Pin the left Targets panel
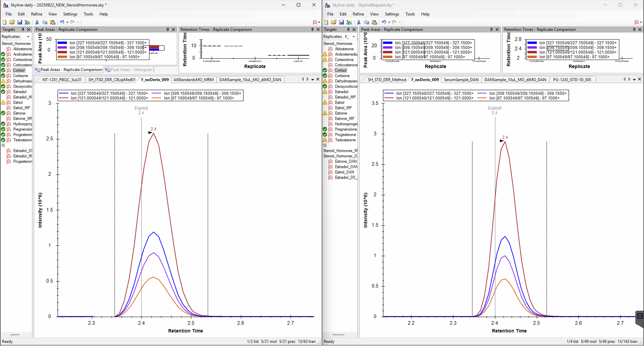Viewport: 644px width, 346px height. pyautogui.click(x=23, y=29)
